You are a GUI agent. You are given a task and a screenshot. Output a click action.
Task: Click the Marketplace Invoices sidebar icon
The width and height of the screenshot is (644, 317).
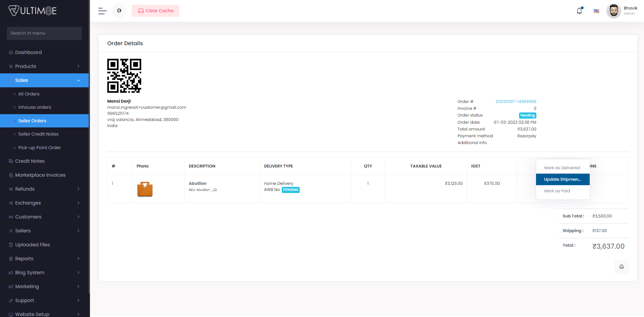(x=11, y=175)
